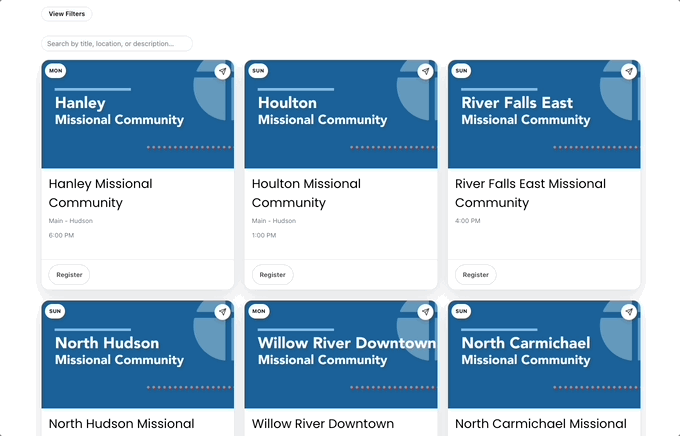Focus the search by title input field
This screenshot has width=680, height=436.
[x=116, y=44]
